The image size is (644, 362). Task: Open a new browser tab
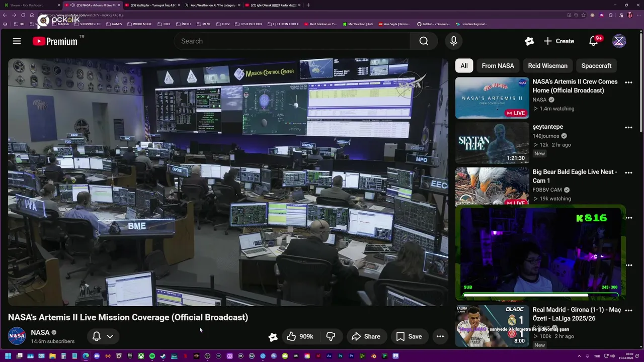click(x=308, y=5)
